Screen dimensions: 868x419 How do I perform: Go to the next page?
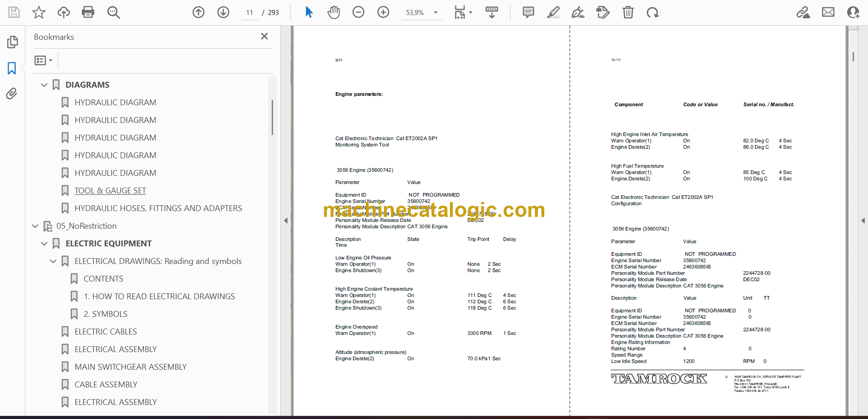pyautogui.click(x=223, y=12)
